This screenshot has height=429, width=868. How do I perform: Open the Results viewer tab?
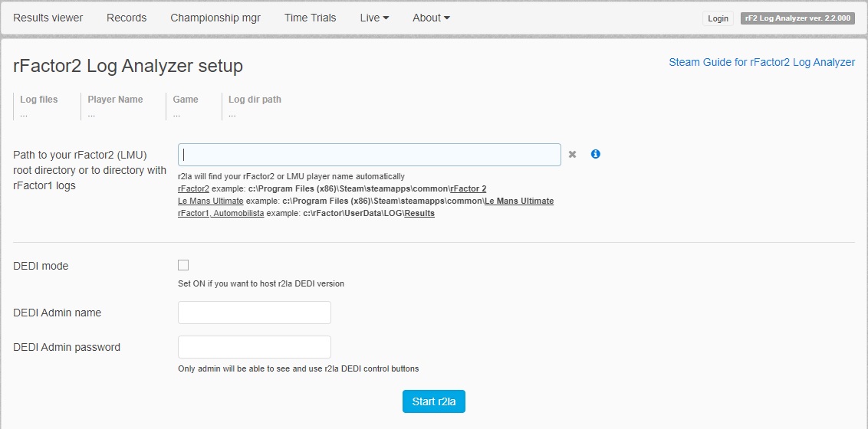(x=48, y=18)
